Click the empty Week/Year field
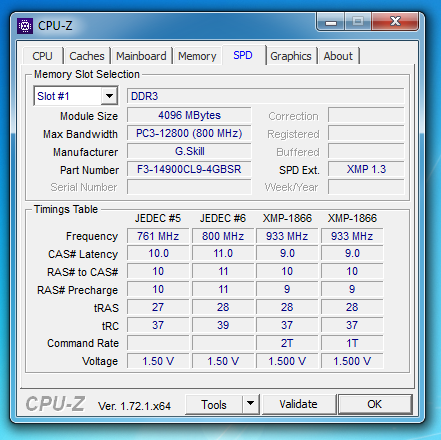The width and height of the screenshot is (441, 440). click(366, 187)
